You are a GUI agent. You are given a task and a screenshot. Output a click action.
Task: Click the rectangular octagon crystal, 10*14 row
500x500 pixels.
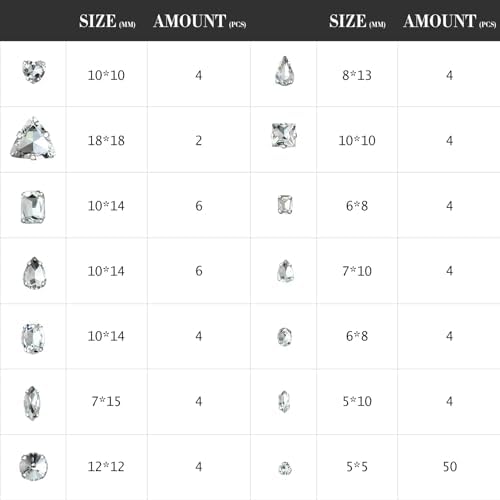pos(33,207)
